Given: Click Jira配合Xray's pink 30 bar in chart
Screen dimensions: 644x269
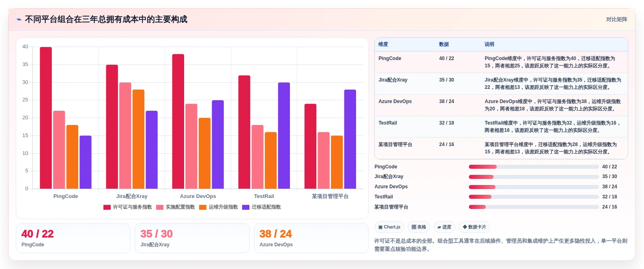Looking at the screenshot, I should [x=125, y=136].
